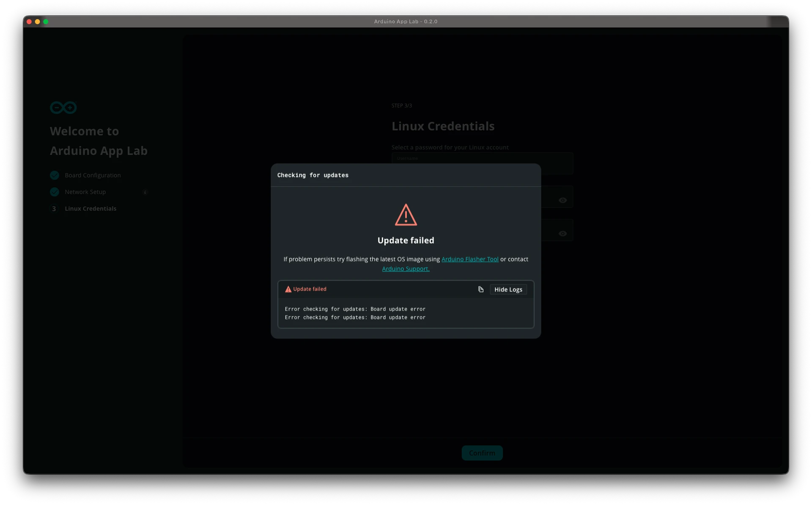812x505 pixels.
Task: Click the error log line 'Board update error'
Action: [355, 309]
